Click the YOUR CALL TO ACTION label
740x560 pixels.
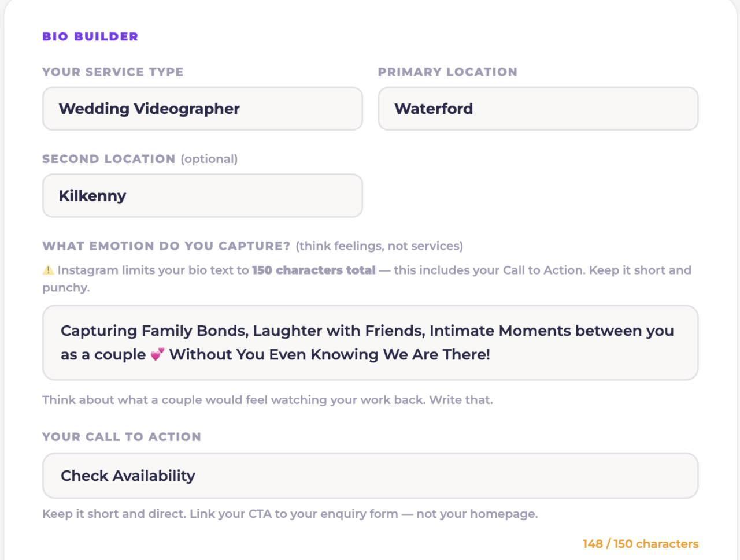(x=121, y=437)
